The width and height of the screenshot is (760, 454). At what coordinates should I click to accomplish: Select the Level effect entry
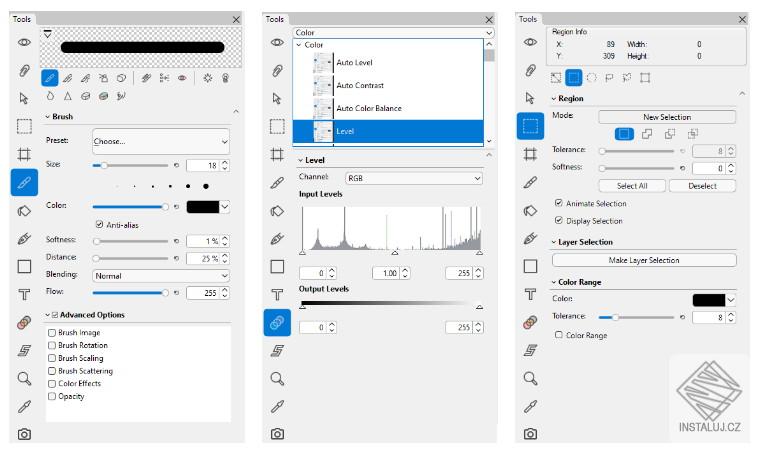[388, 131]
